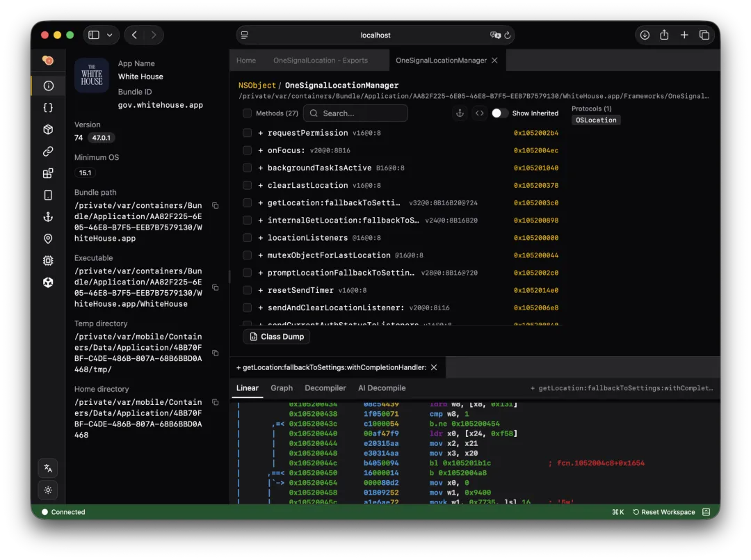The height and width of the screenshot is (560, 751).
Task: Click the language translate icon in sidebar
Action: [x=49, y=468]
